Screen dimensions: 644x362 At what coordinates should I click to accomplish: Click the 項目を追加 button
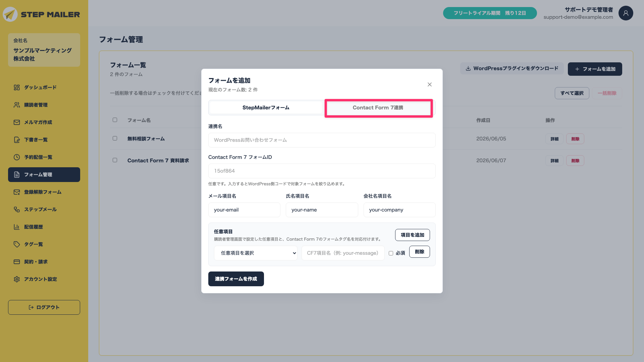413,235
